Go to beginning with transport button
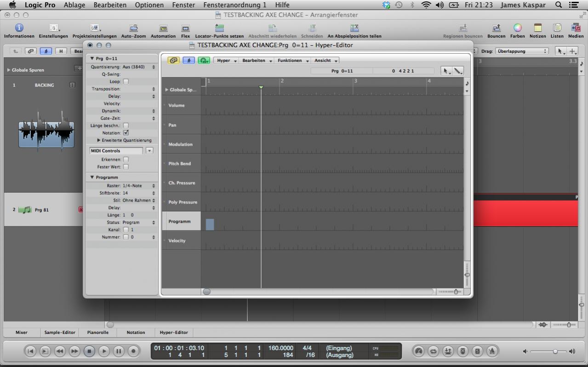Viewport: 588px width, 367px height. click(x=30, y=351)
